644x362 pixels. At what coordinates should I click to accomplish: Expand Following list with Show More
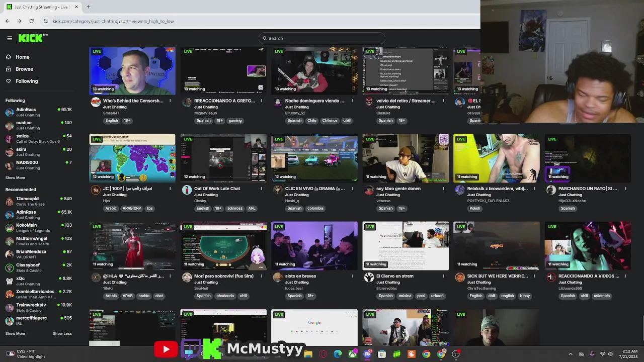pyautogui.click(x=15, y=177)
